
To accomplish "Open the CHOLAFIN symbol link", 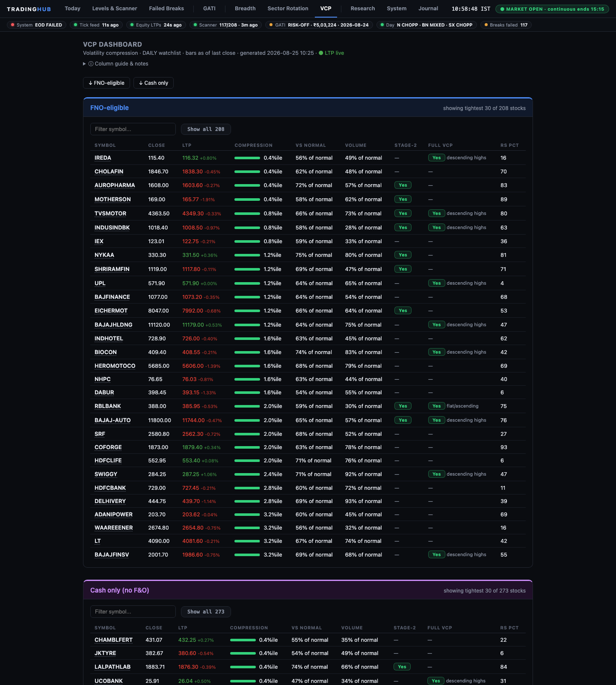I will coord(109,172).
